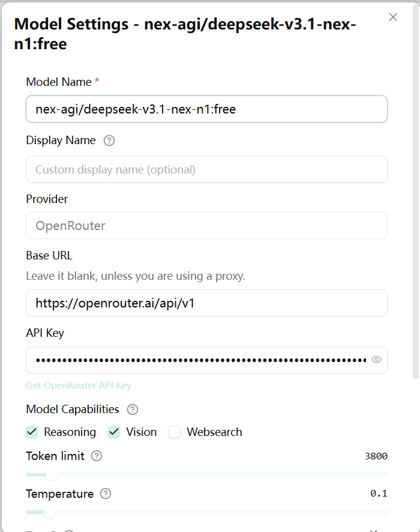Click the Token limit slider handle

tap(52, 475)
